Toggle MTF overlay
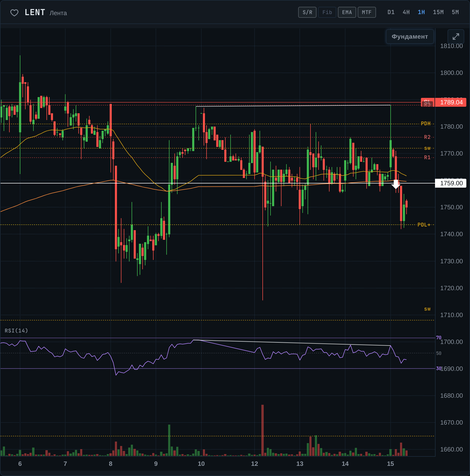 [367, 12]
